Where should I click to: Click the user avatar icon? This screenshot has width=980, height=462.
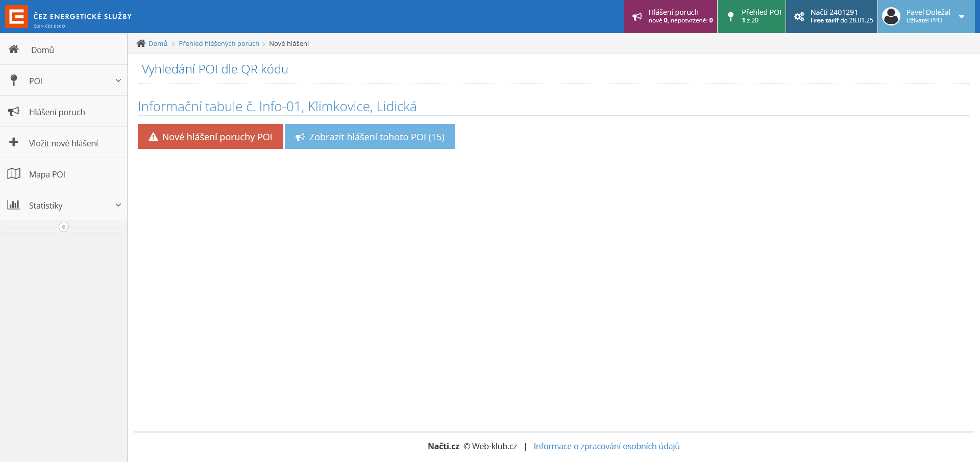(891, 16)
